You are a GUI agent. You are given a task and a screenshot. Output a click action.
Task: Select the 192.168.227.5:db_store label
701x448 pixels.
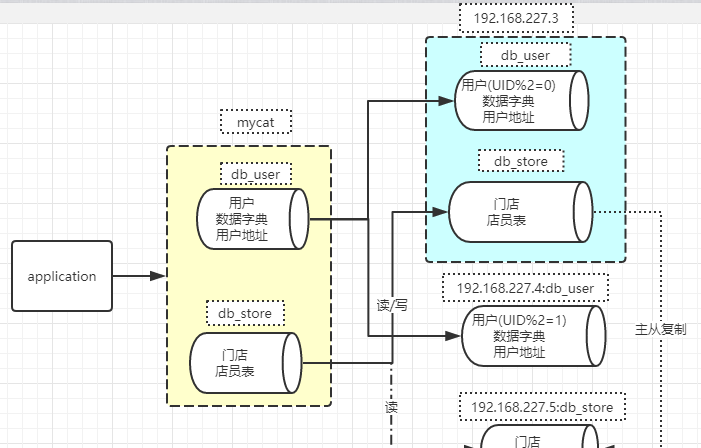click(542, 407)
